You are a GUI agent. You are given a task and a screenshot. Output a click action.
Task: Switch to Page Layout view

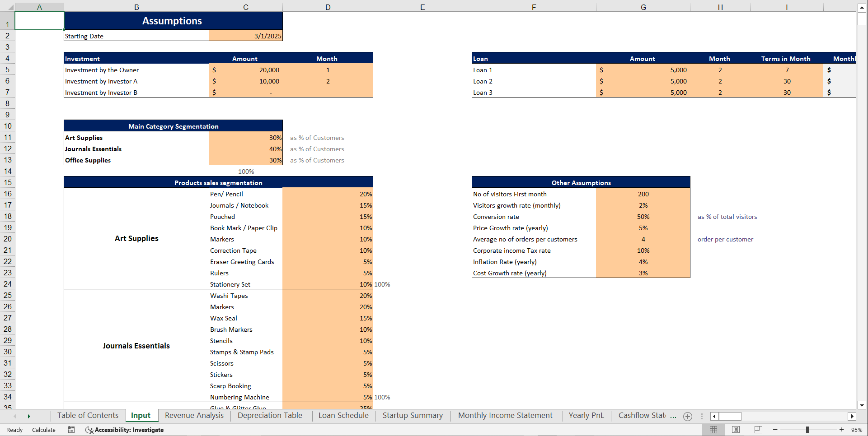click(736, 429)
